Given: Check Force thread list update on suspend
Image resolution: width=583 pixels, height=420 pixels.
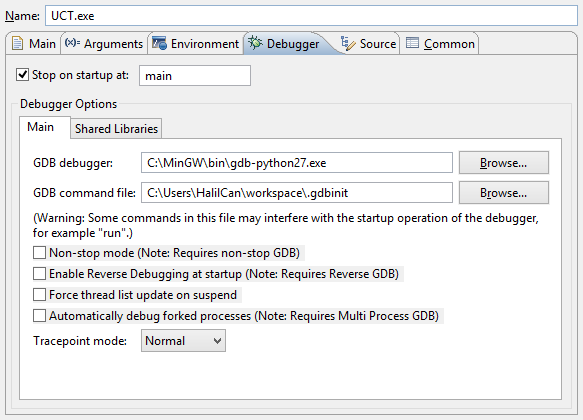Looking at the screenshot, I should [39, 295].
